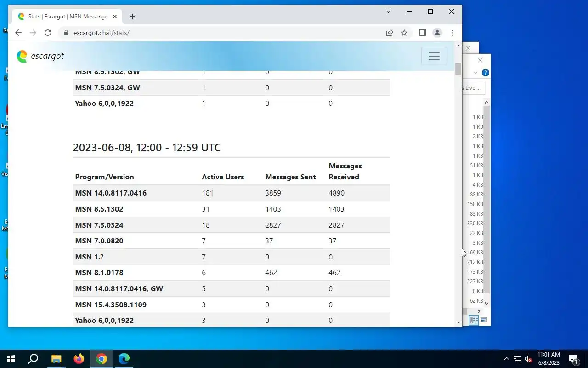Go back using the browser back arrow
The width and height of the screenshot is (588, 368).
point(18,33)
